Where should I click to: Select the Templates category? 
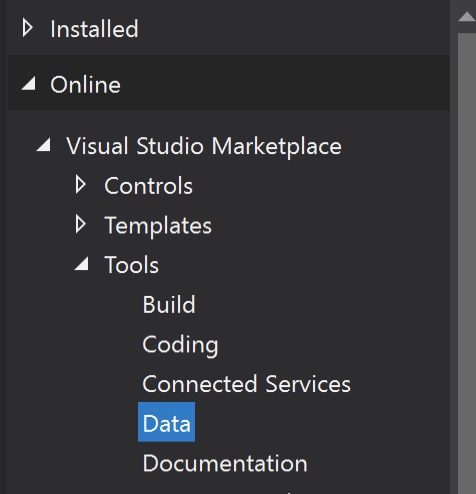tap(158, 226)
